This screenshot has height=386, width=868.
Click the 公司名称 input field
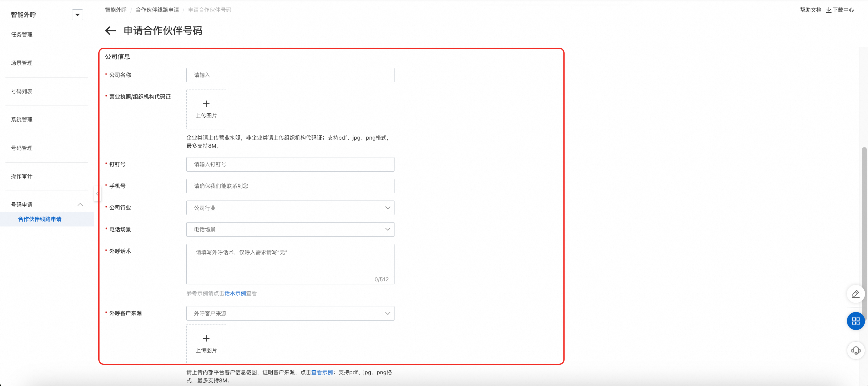coord(290,75)
